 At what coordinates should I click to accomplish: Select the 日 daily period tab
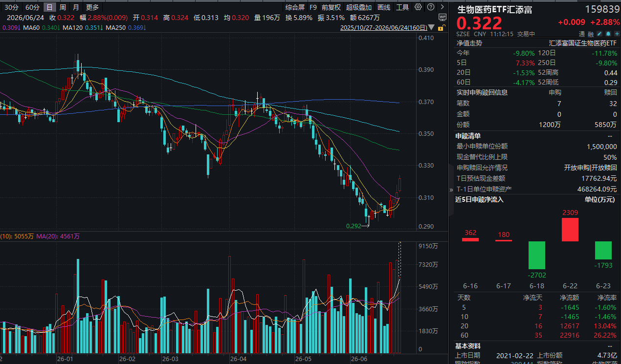(50, 7)
